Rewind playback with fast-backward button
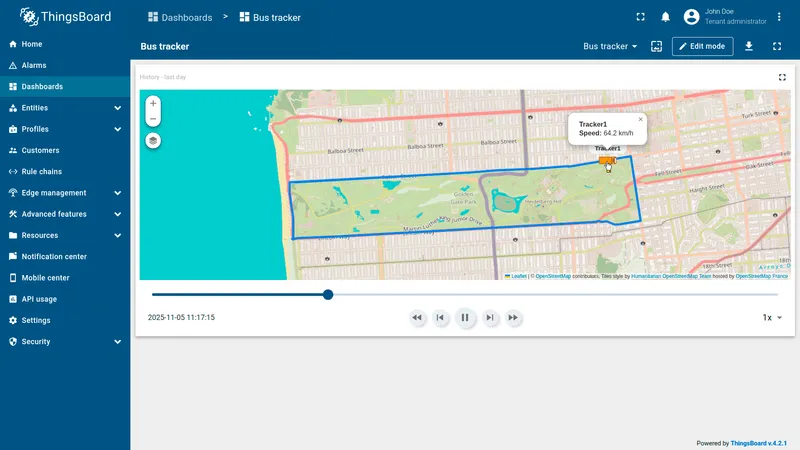The image size is (800, 450). [417, 317]
